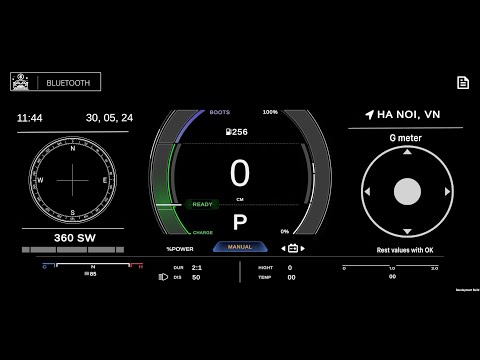Click the fuel pump icon near 256
Screen dimensions: 480x360
[229, 132]
